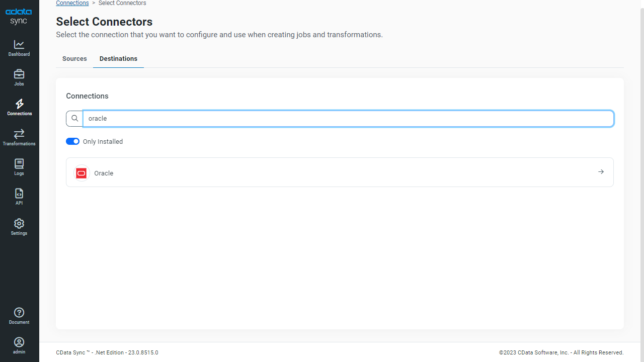Image resolution: width=644 pixels, height=362 pixels.
Task: Open the Connections sidebar icon
Action: click(19, 107)
